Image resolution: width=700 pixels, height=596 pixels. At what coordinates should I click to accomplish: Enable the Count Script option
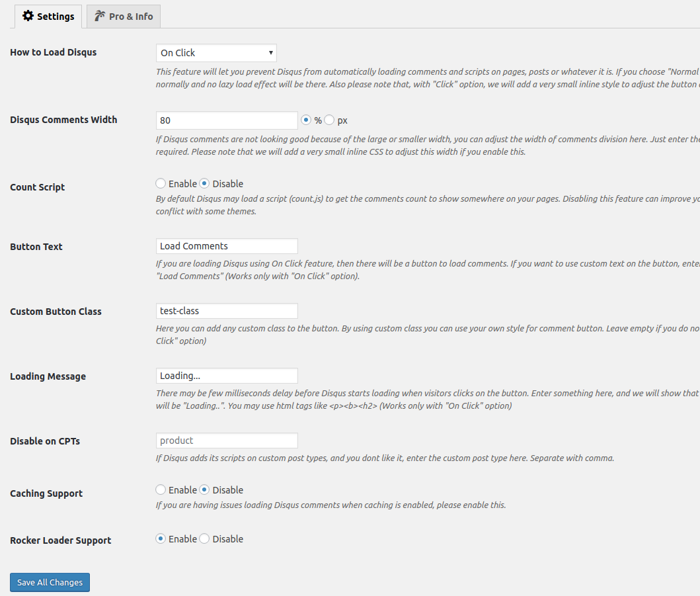point(161,184)
